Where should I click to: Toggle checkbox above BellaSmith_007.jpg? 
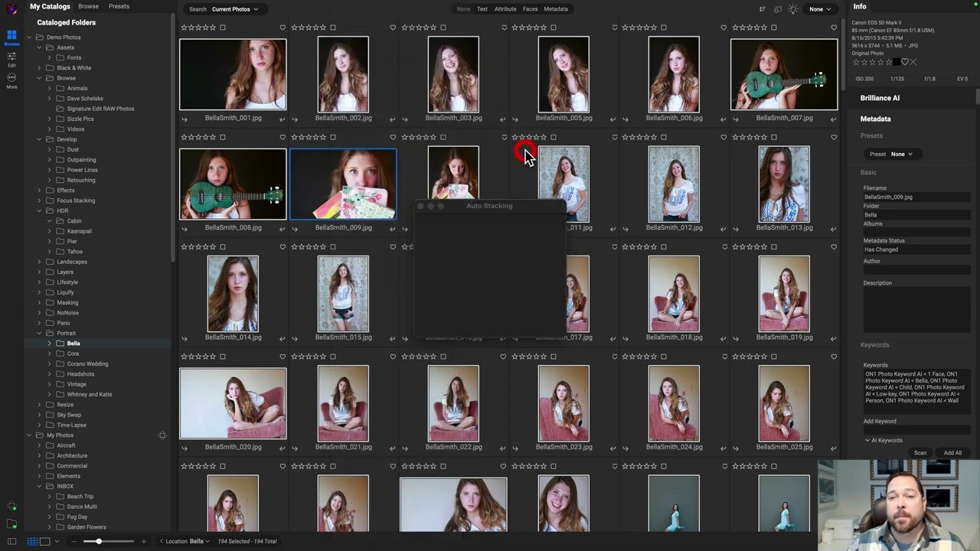point(774,28)
